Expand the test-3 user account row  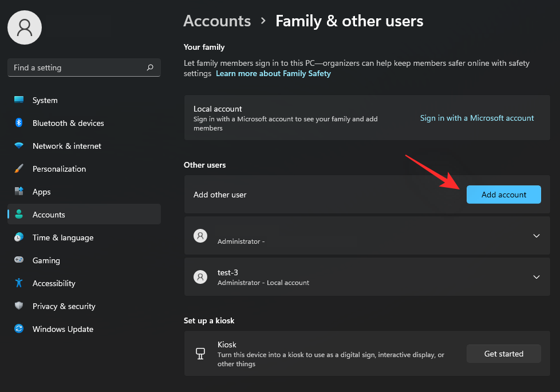tap(536, 277)
